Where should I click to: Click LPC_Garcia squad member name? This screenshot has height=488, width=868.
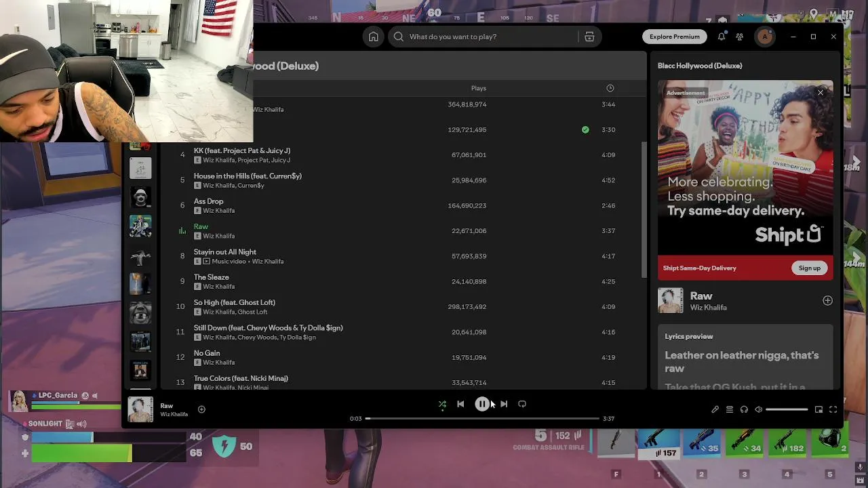58,395
